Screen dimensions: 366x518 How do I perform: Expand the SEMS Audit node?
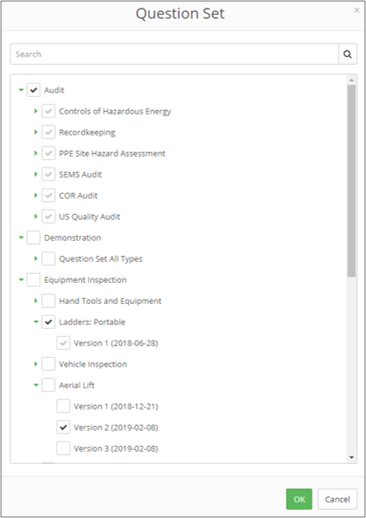(36, 174)
